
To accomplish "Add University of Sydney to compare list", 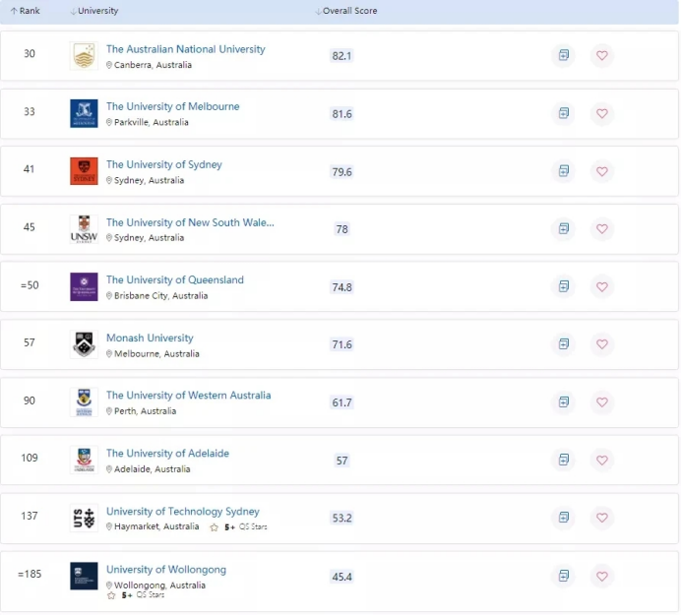I will click(563, 171).
